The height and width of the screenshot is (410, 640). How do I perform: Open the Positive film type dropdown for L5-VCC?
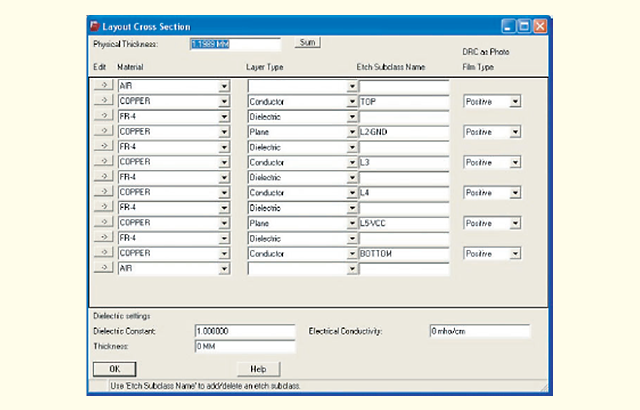[515, 223]
